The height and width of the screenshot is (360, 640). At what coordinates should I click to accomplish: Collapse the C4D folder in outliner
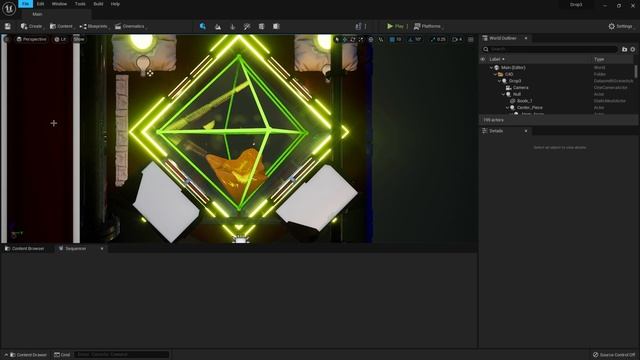click(495, 74)
